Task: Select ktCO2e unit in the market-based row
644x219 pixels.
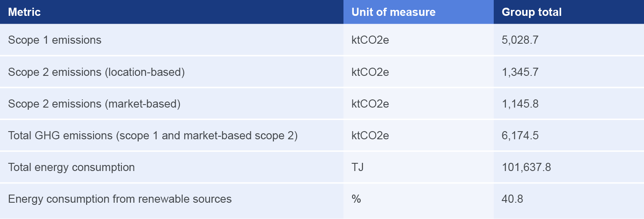Action: coord(370,104)
